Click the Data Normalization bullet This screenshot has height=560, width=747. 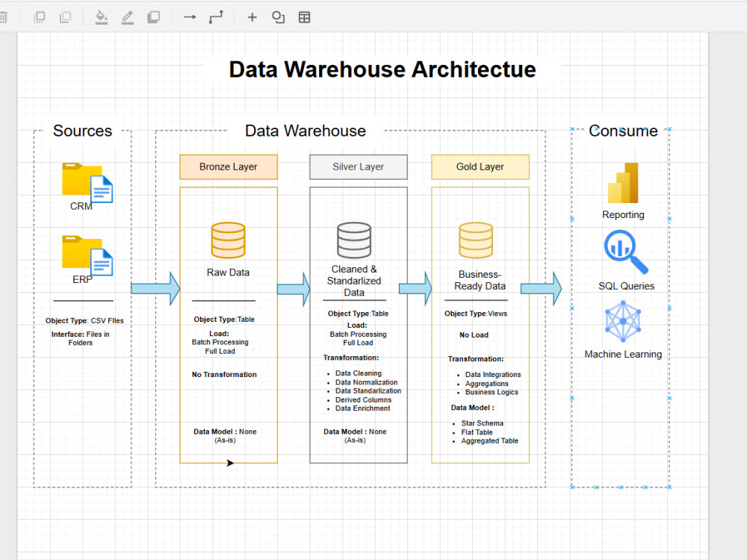tap(366, 382)
